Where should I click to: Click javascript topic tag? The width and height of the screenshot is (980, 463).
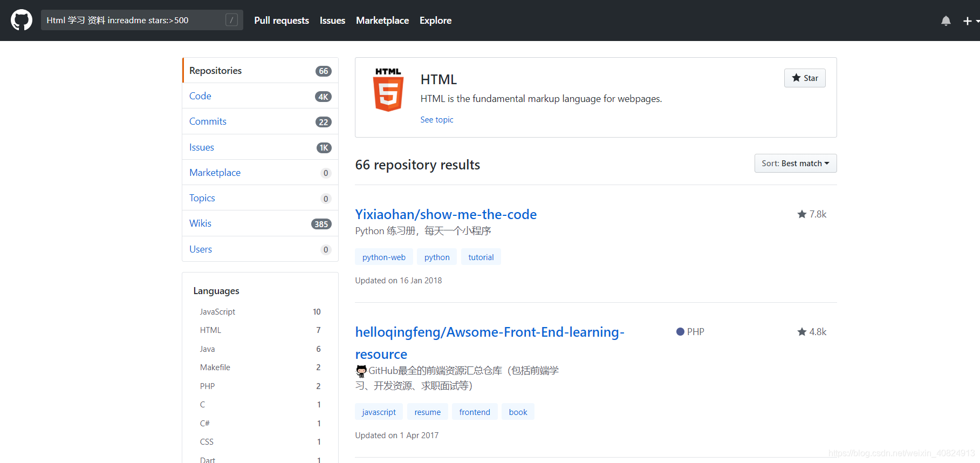click(379, 412)
